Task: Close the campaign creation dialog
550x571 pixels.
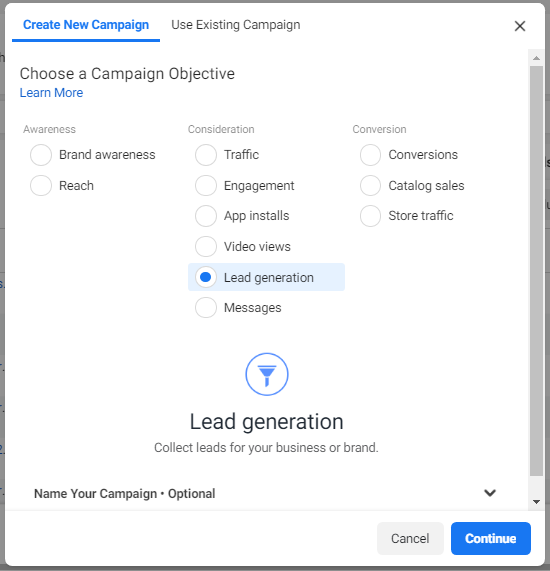Action: pyautogui.click(x=520, y=26)
